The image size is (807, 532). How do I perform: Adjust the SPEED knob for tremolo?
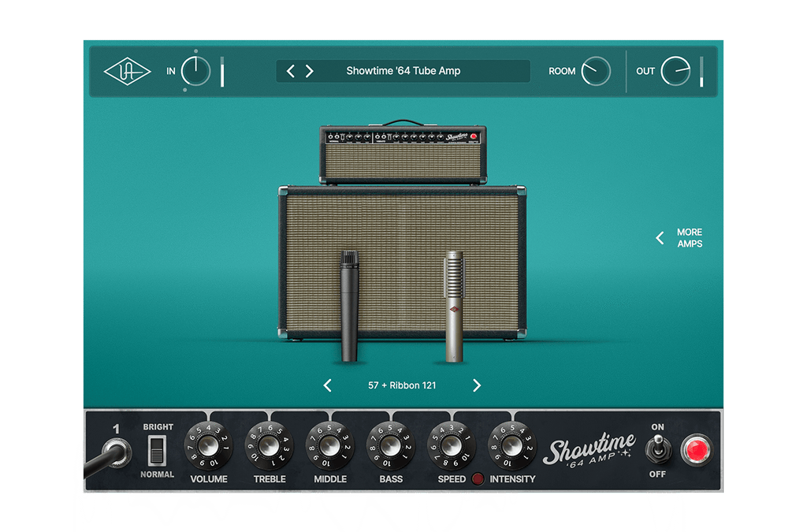click(x=450, y=447)
